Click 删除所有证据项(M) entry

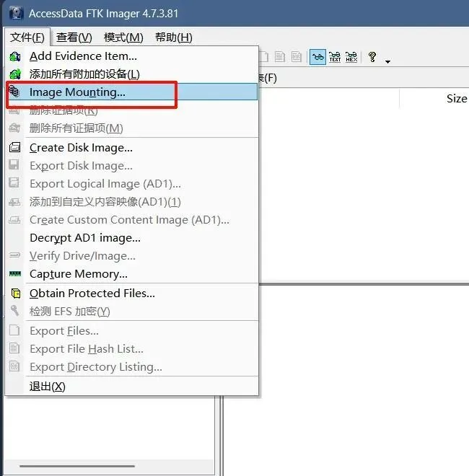pyautogui.click(x=132, y=128)
